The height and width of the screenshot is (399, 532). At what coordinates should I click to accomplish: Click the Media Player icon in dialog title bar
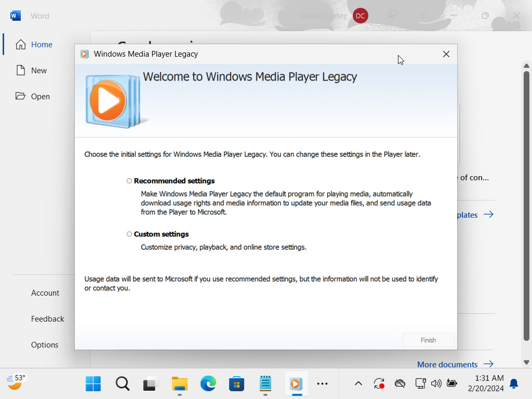click(x=85, y=54)
